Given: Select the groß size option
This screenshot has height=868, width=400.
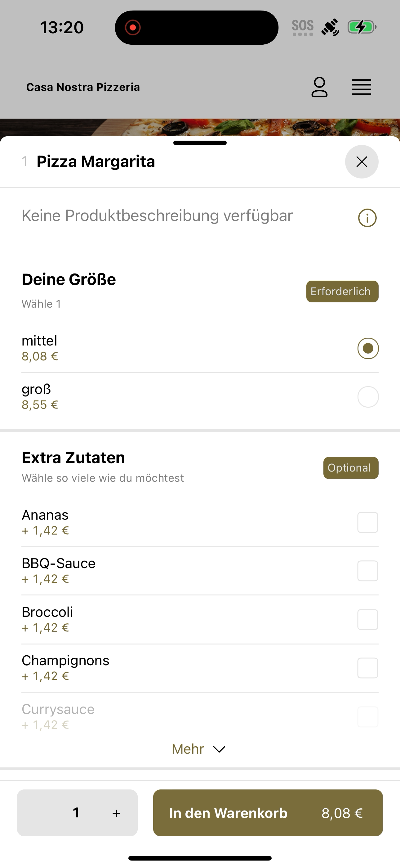Looking at the screenshot, I should click(200, 397).
